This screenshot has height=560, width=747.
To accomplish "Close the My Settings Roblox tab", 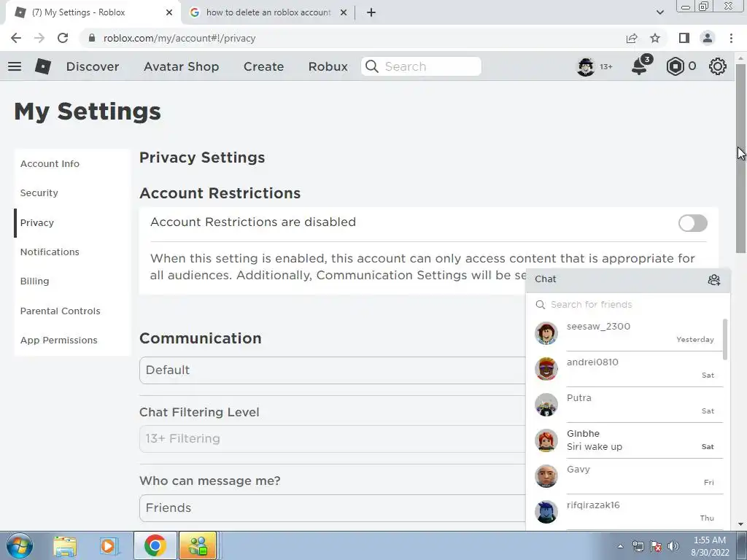I will coord(169,12).
